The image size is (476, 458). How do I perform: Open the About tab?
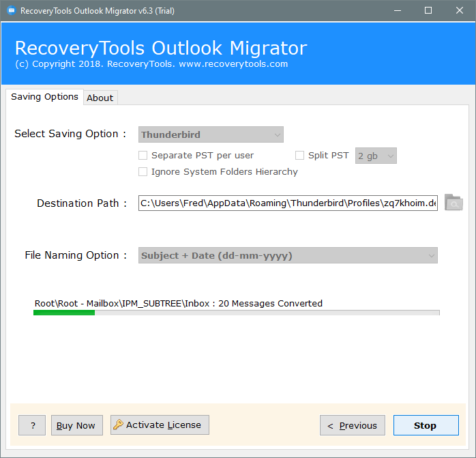[100, 98]
